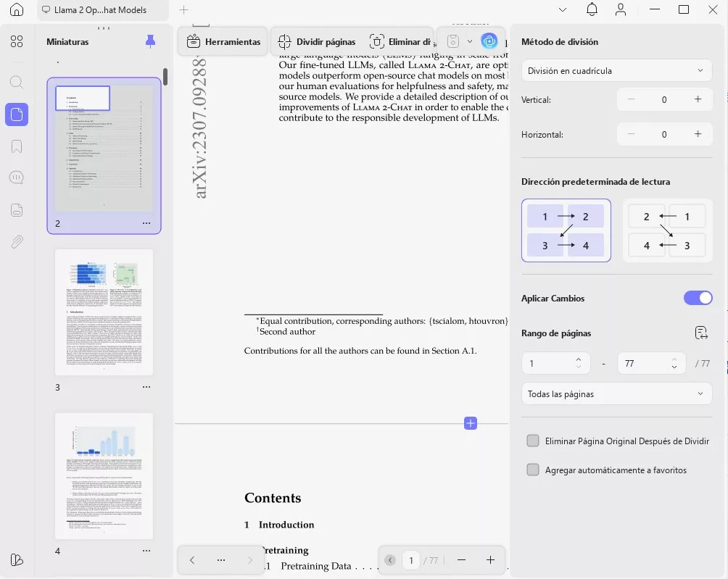Click Herramientas button
728x579 pixels.
coord(223,42)
